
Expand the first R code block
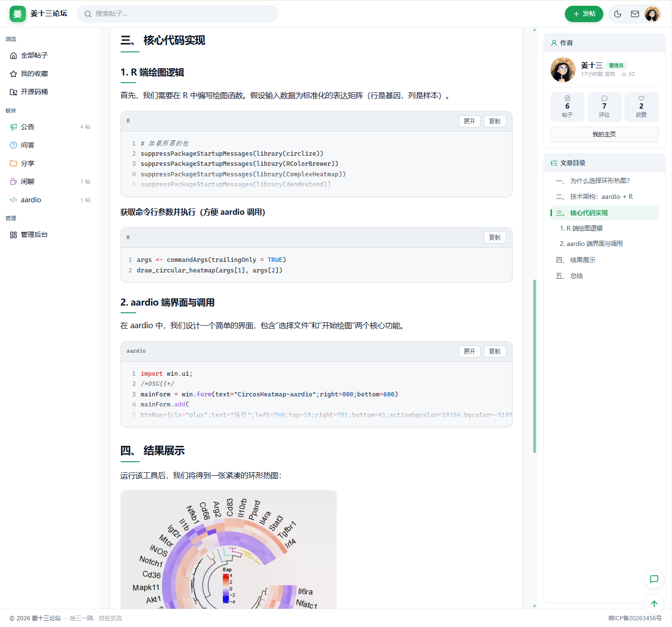point(470,121)
